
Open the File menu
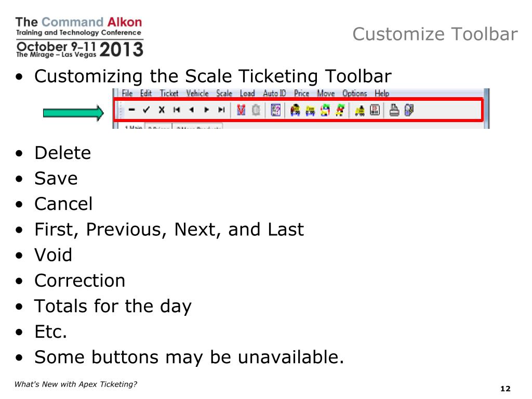127,94
